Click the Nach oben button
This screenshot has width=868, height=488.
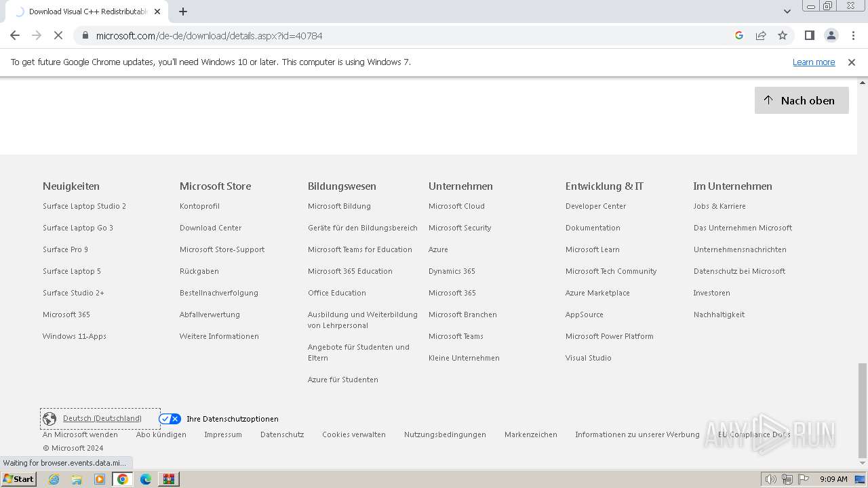pos(801,100)
